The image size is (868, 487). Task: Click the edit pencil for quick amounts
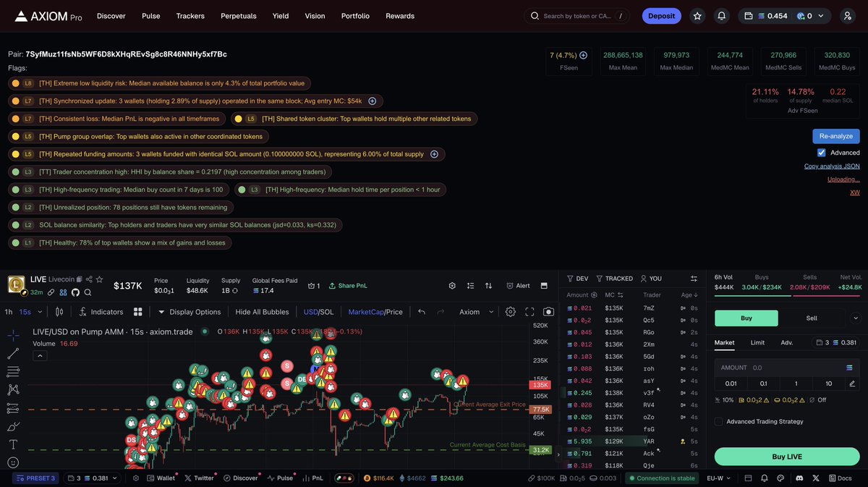852,384
